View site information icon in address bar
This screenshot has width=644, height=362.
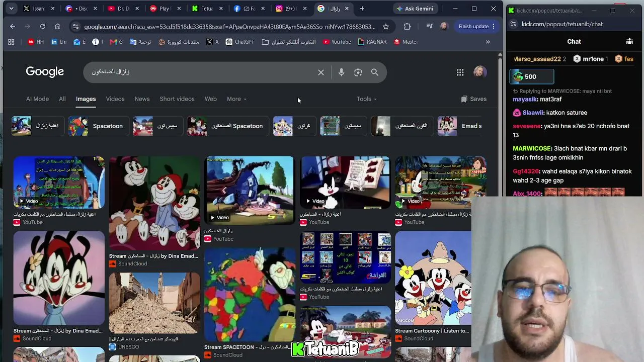coord(75,26)
